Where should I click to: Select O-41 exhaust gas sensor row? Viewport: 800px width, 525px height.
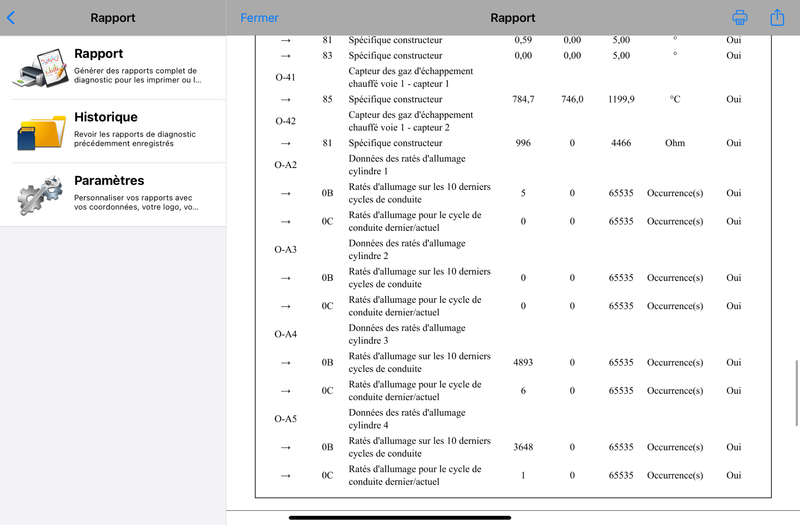pyautogui.click(x=513, y=78)
